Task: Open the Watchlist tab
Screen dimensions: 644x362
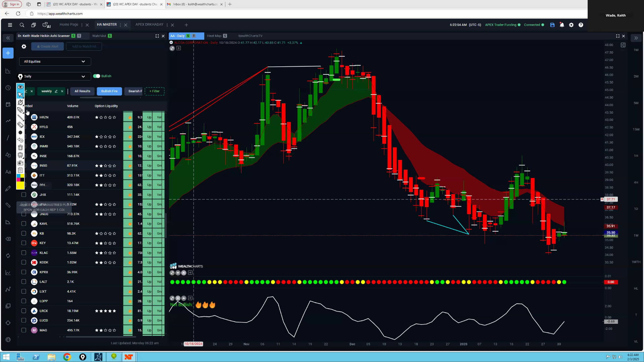Action: click(x=99, y=36)
